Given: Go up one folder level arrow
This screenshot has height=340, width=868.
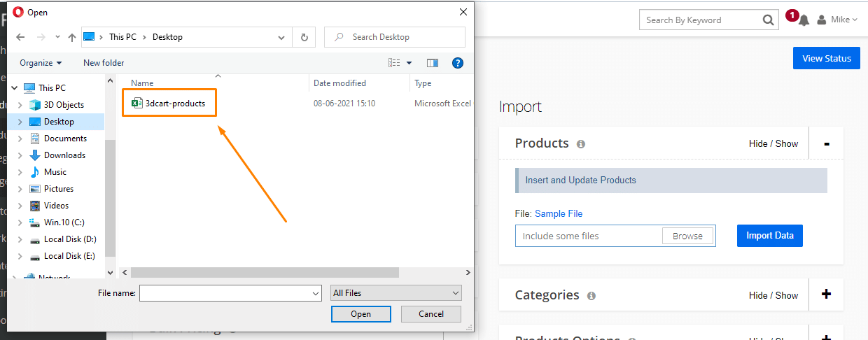Looking at the screenshot, I should point(71,37).
